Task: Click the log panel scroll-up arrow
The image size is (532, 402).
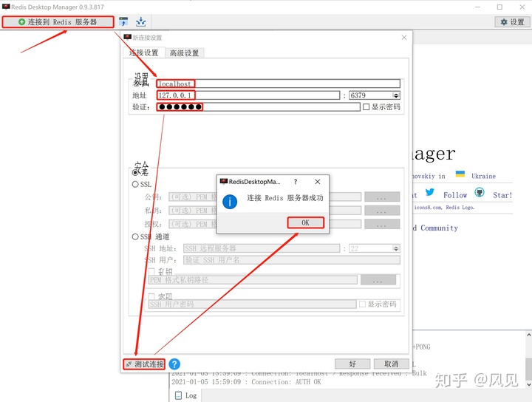Action: (528, 335)
